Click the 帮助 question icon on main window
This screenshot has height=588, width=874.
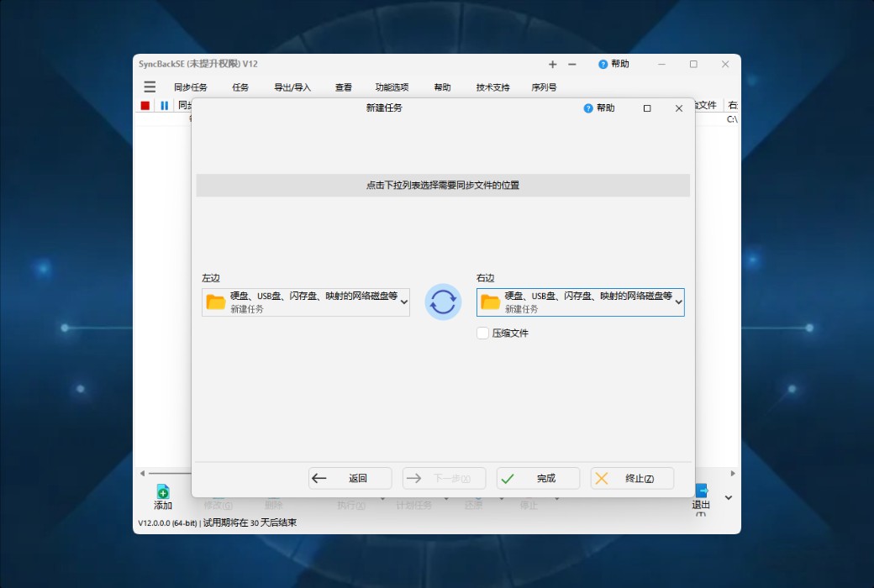(x=603, y=64)
